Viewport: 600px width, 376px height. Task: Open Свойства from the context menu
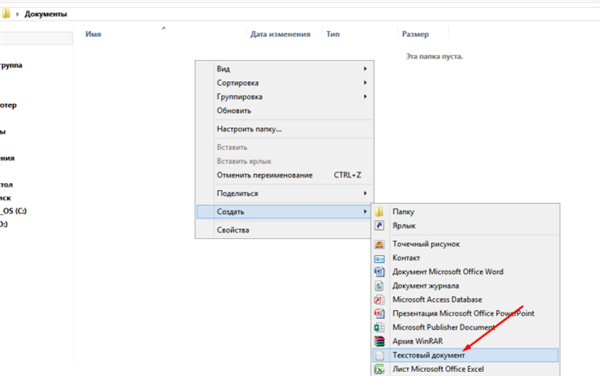(284, 230)
